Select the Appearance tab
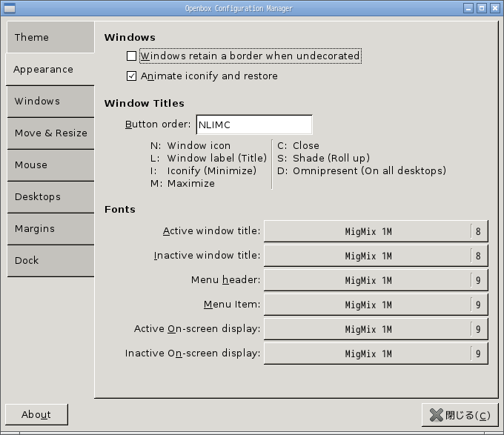Image resolution: width=504 pixels, height=435 pixels. tap(50, 70)
